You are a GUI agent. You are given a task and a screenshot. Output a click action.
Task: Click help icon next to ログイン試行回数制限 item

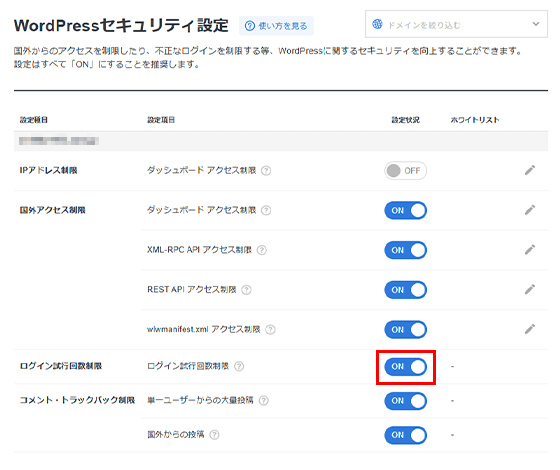coord(239,366)
